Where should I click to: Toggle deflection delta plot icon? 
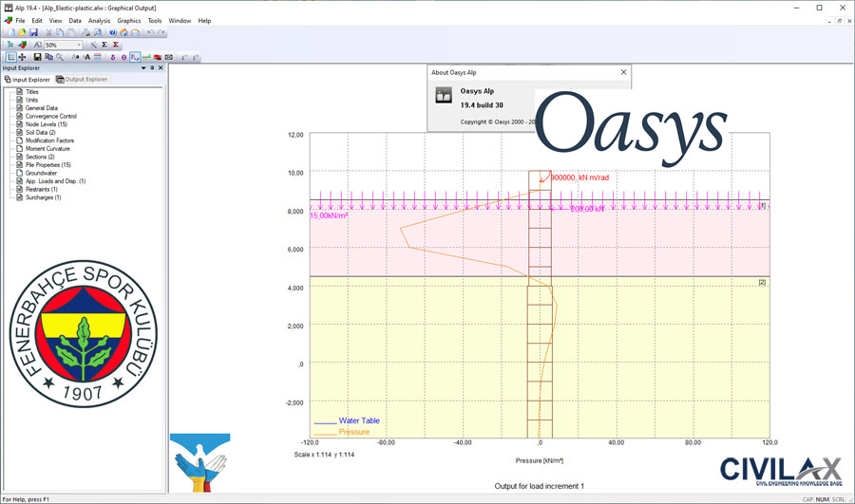point(113,57)
